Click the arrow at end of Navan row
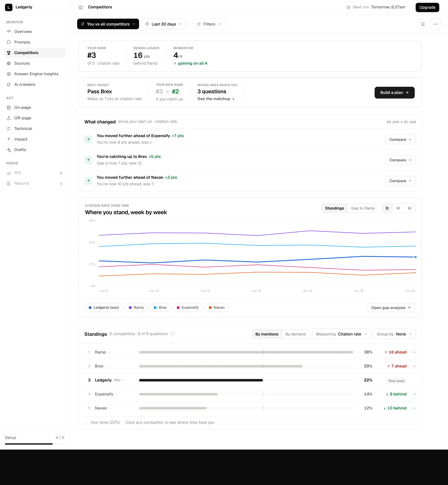 [414, 408]
